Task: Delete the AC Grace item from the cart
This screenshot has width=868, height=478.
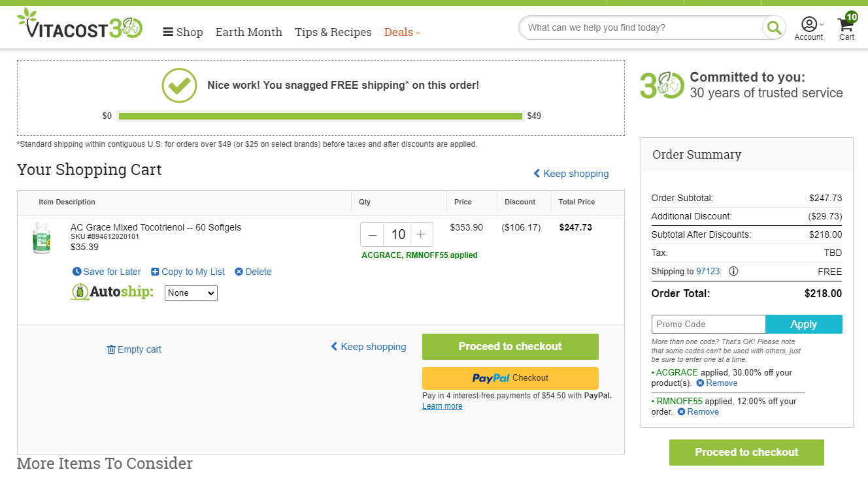Action: pyautogui.click(x=253, y=272)
